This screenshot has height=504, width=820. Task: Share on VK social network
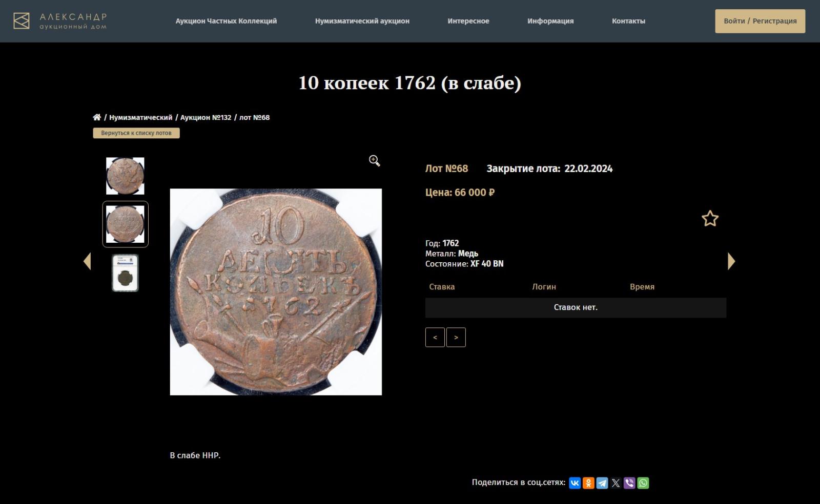pyautogui.click(x=575, y=483)
